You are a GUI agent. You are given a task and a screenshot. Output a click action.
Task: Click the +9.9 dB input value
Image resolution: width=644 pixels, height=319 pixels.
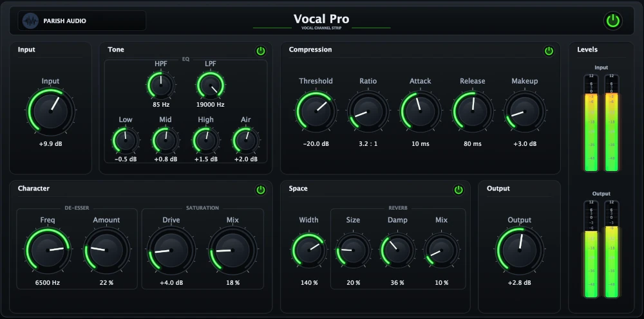coord(50,144)
